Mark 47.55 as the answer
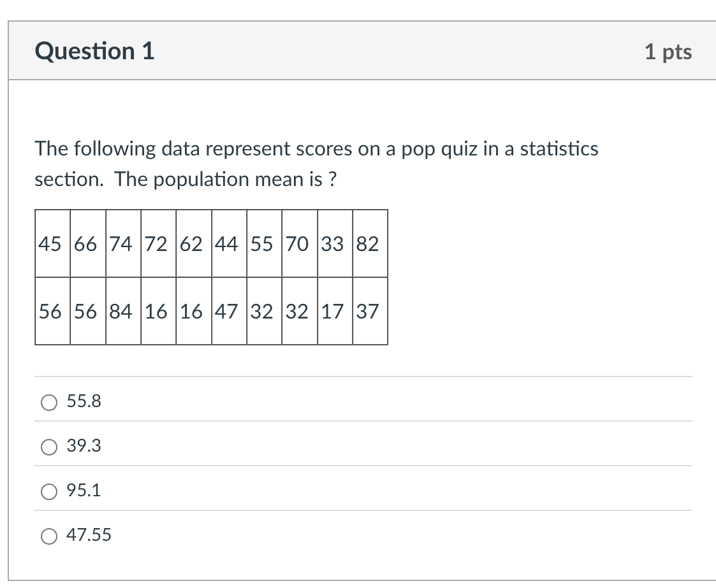The image size is (716, 588). click(x=49, y=536)
